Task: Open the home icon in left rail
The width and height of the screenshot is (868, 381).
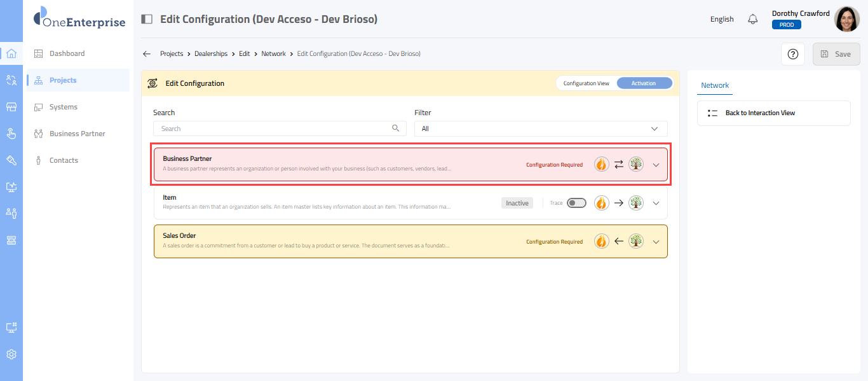Action: pyautogui.click(x=11, y=53)
